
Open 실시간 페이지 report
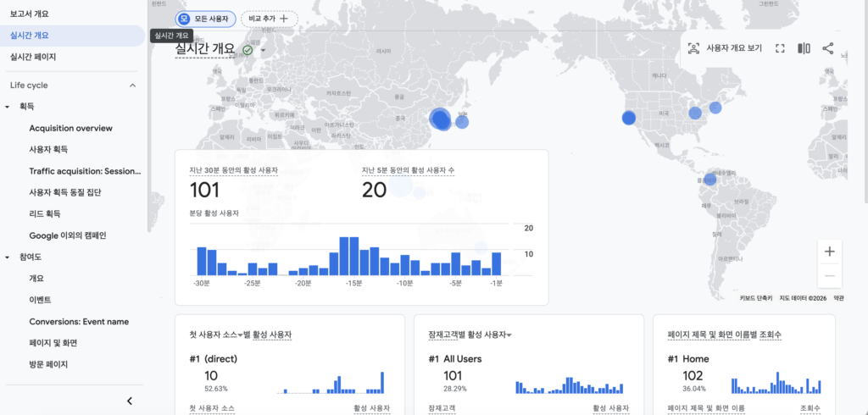tap(33, 57)
